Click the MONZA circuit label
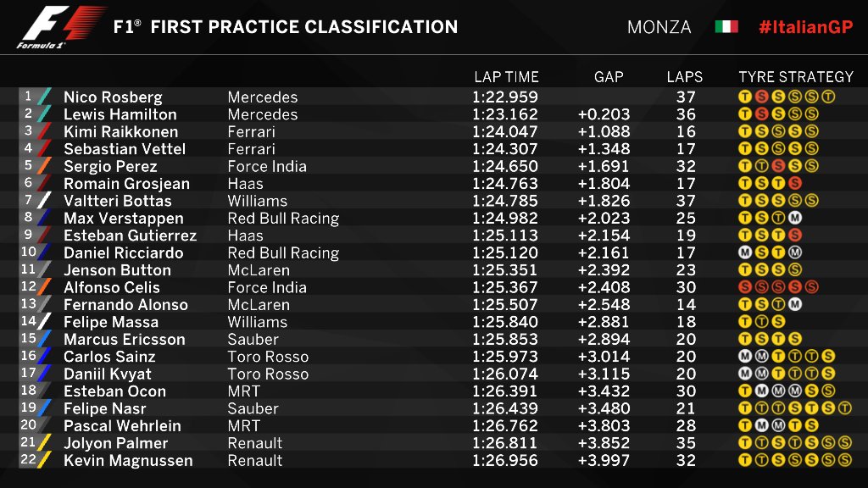This screenshot has width=868, height=488. [x=659, y=27]
